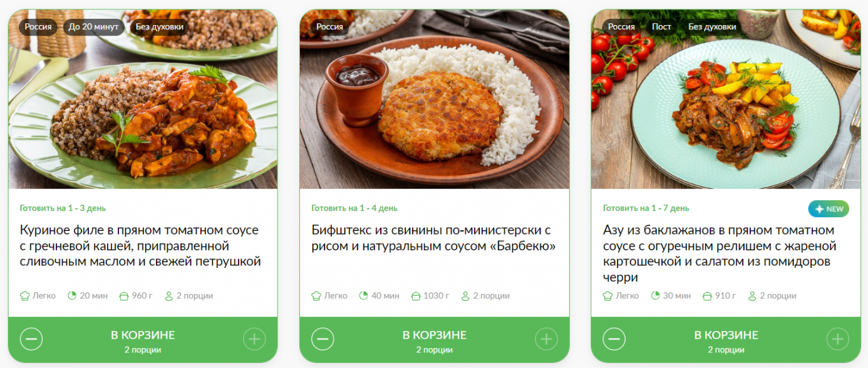Decrease portions for the chicken fillet dish
868x368 pixels.
point(31,339)
